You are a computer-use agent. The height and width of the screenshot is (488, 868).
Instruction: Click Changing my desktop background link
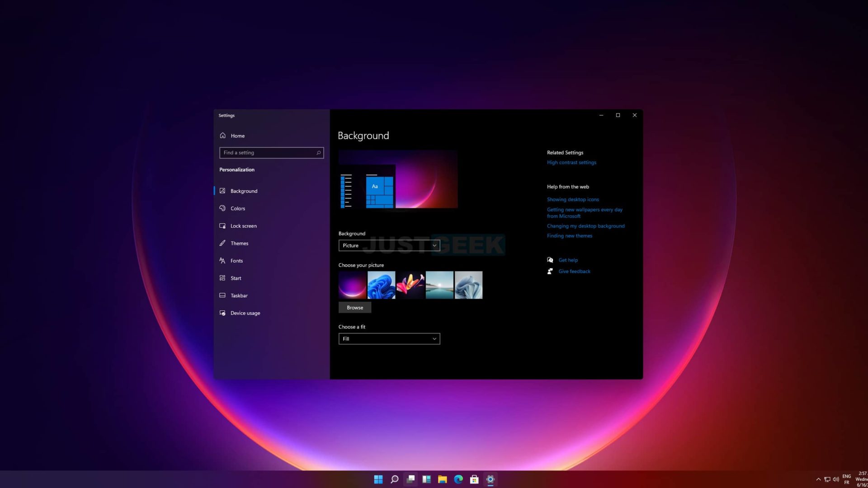[x=585, y=225]
